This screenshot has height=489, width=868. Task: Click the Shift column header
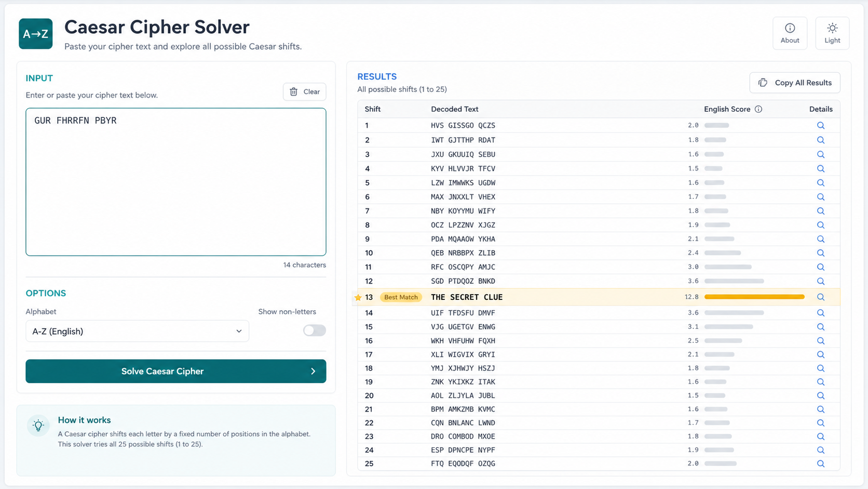point(373,109)
